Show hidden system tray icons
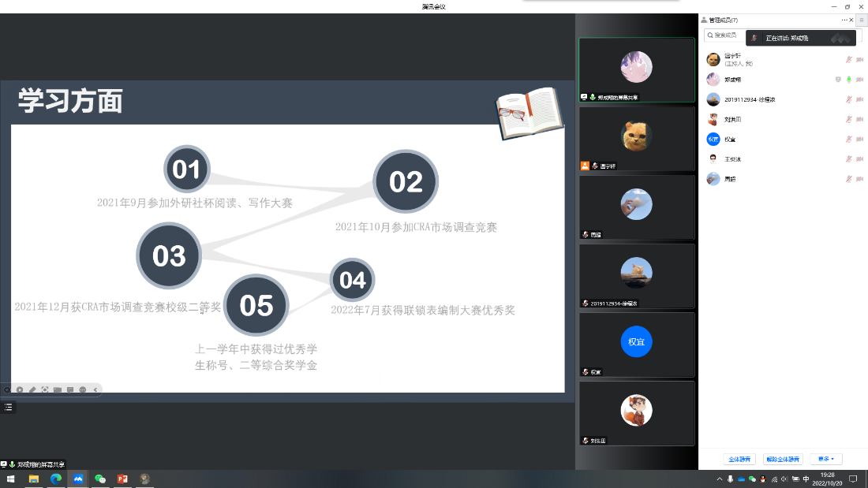868x488 pixels. pos(719,479)
